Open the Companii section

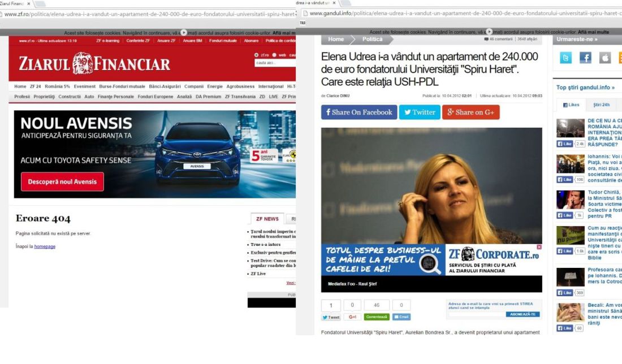(x=193, y=86)
